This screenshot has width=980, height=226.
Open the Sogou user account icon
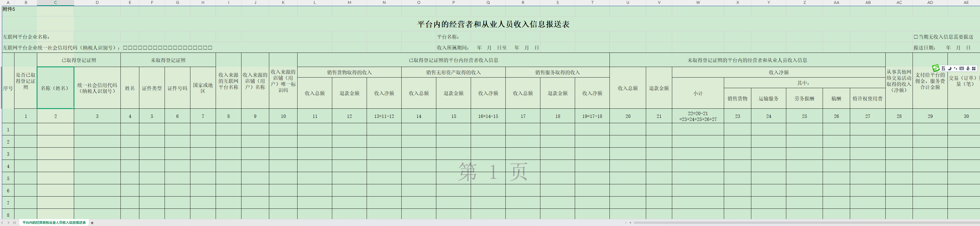click(x=968, y=69)
